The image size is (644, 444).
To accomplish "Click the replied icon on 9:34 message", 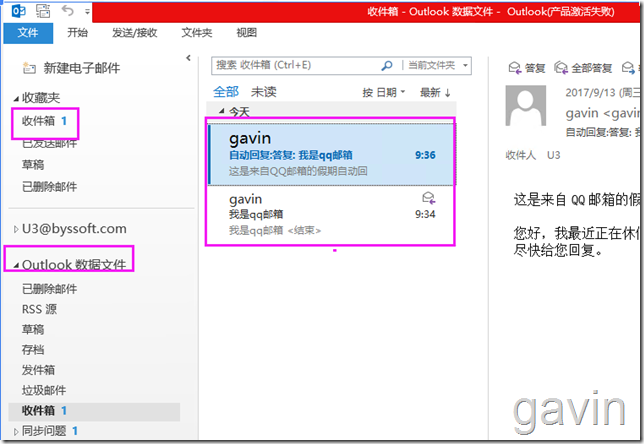I will pos(429,198).
